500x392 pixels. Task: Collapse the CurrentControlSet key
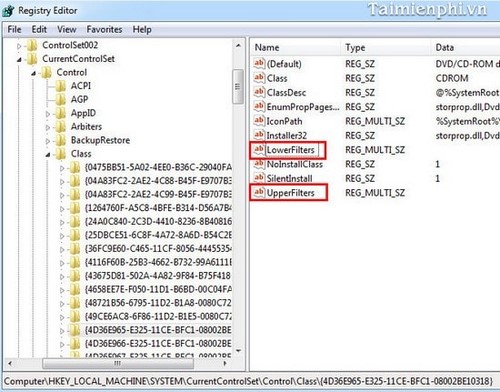click(19, 60)
